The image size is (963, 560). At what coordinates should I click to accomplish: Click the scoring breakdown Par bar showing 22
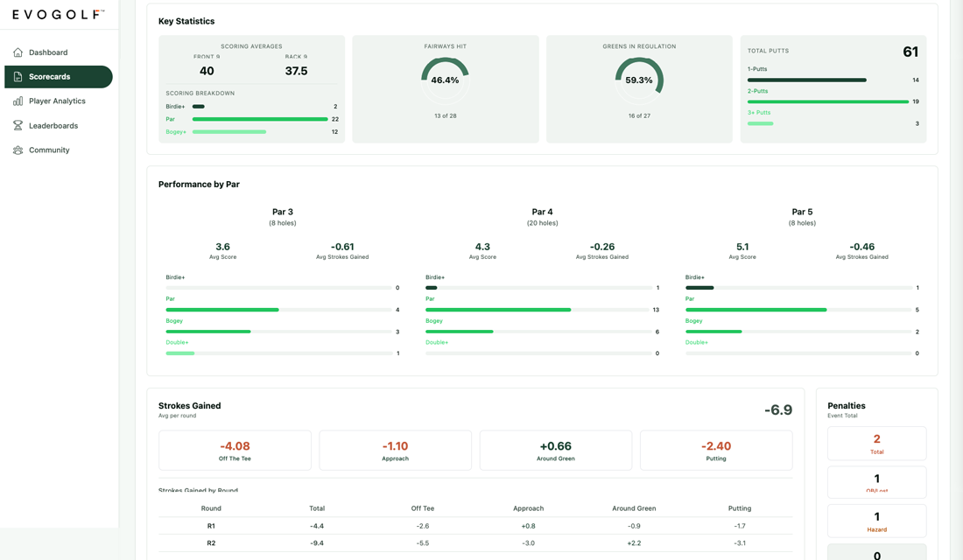click(x=260, y=119)
